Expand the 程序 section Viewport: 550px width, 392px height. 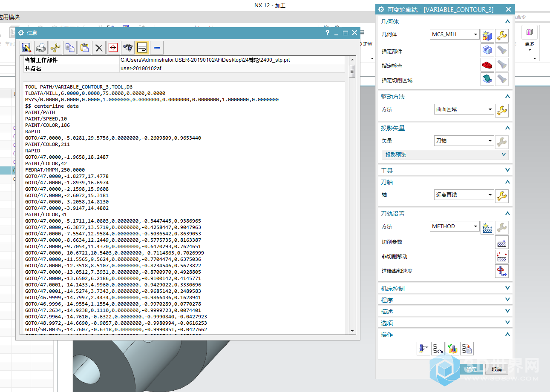[x=445, y=300]
